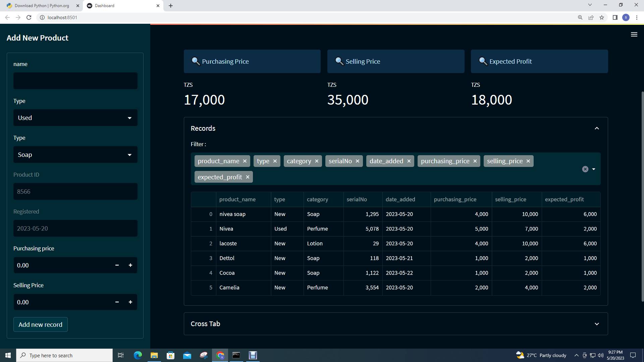The width and height of the screenshot is (644, 362).
Task: Remove the expected_profit filter tag
Action: [x=248, y=177]
